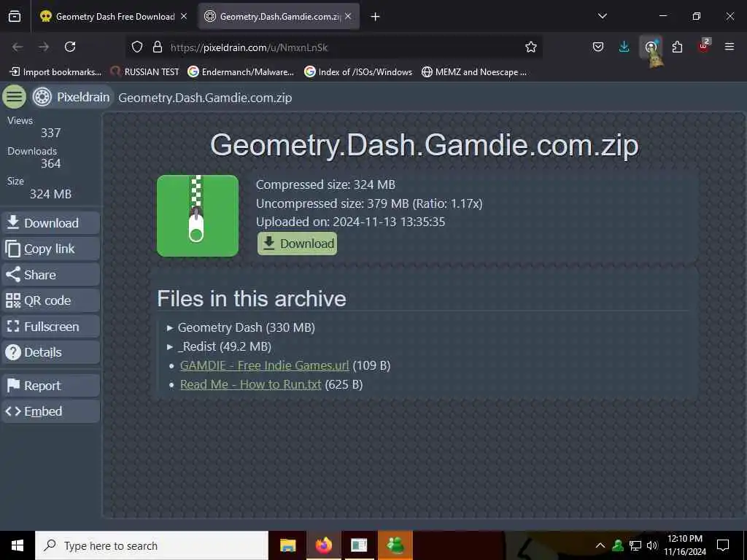Open the green user tray icon
This screenshot has height=560, width=747.
click(x=618, y=545)
